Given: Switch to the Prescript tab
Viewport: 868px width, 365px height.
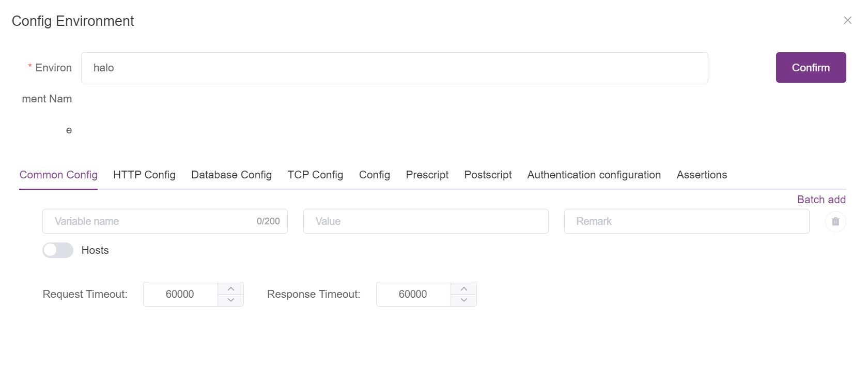Looking at the screenshot, I should [x=427, y=175].
